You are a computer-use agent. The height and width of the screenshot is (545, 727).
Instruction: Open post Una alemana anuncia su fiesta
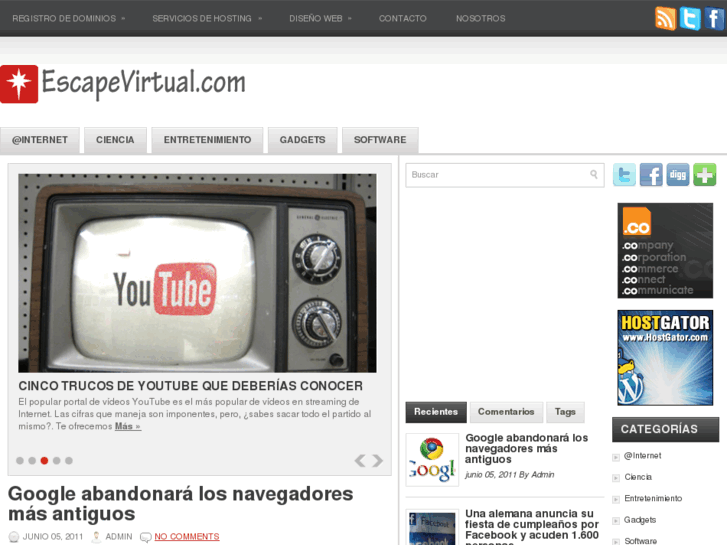click(x=532, y=526)
